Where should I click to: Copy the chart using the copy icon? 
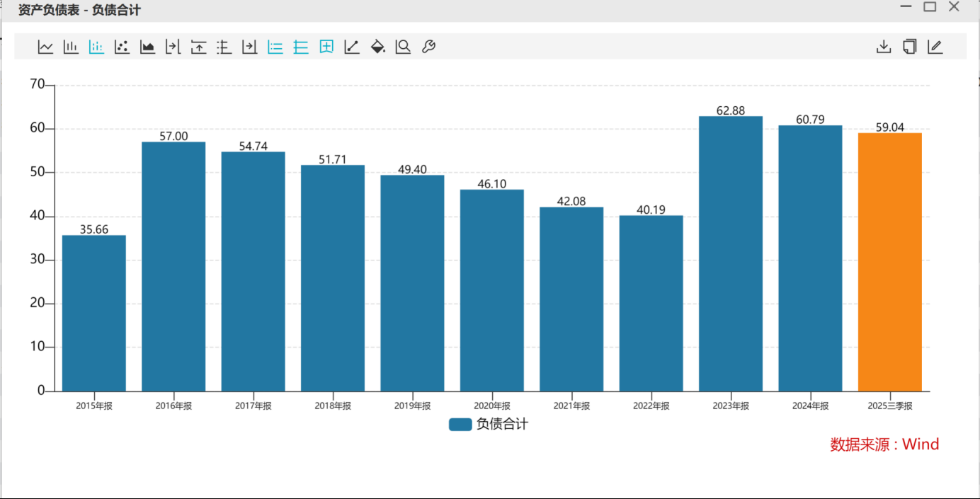(x=909, y=47)
